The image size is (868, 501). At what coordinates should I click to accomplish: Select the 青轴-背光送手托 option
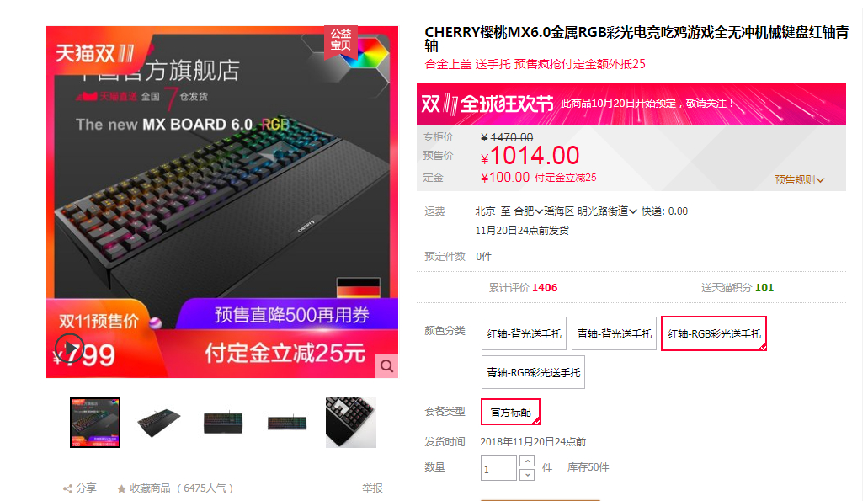[615, 333]
